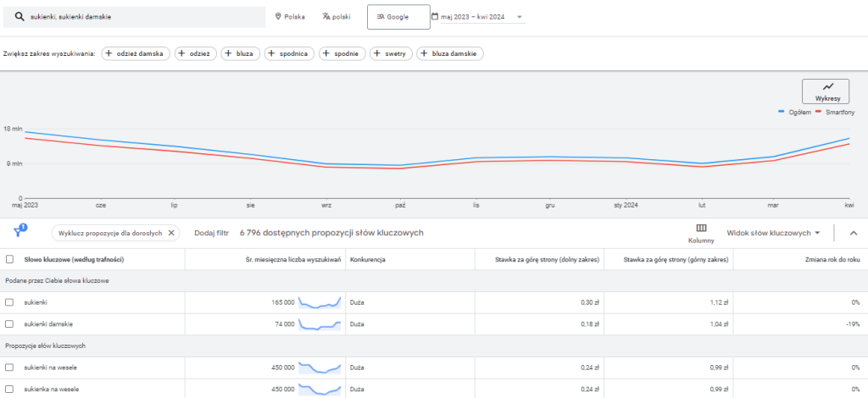868x398 pixels.
Task: Click the polski language translate icon
Action: coord(326,17)
